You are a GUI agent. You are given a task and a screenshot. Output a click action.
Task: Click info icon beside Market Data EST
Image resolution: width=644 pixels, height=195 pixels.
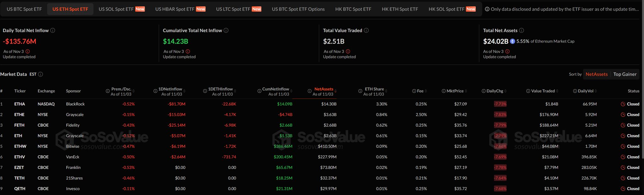point(41,74)
